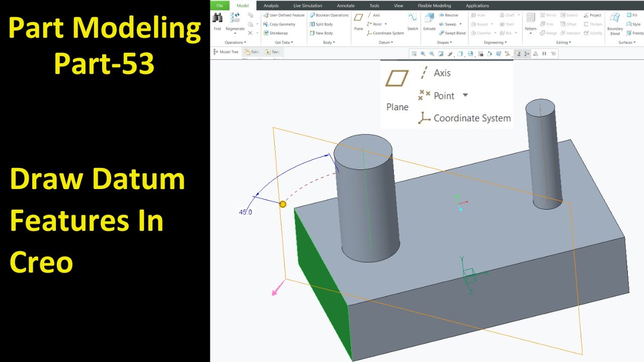
Task: Expand the Shapes group dropdown
Action: click(444, 43)
